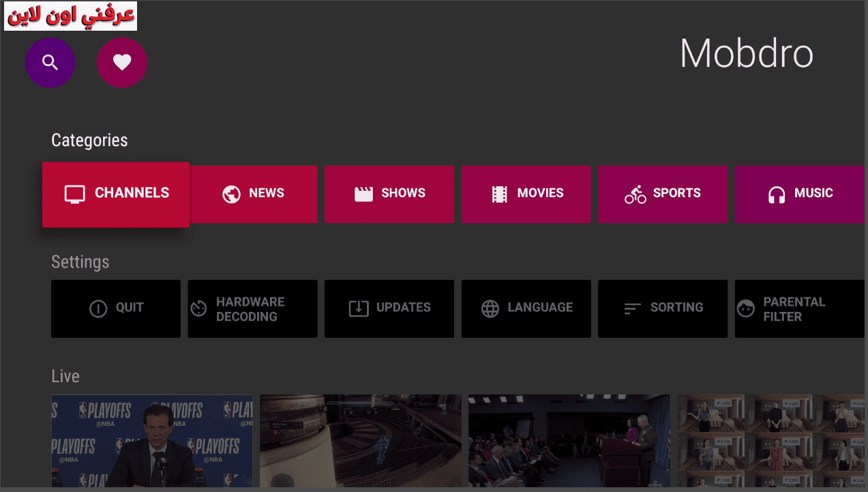Image resolution: width=868 pixels, height=492 pixels.
Task: Open the space station live stream thumbnail
Action: (360, 441)
